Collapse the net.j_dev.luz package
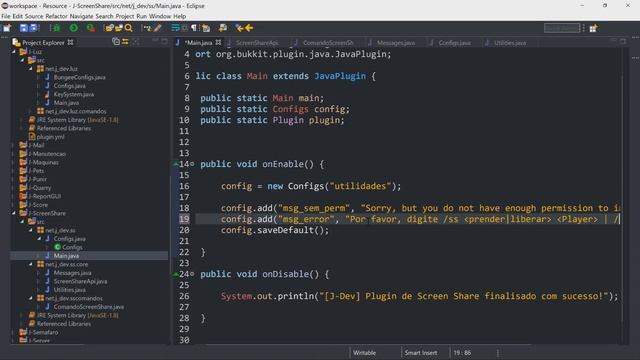640x360 pixels. [x=31, y=69]
